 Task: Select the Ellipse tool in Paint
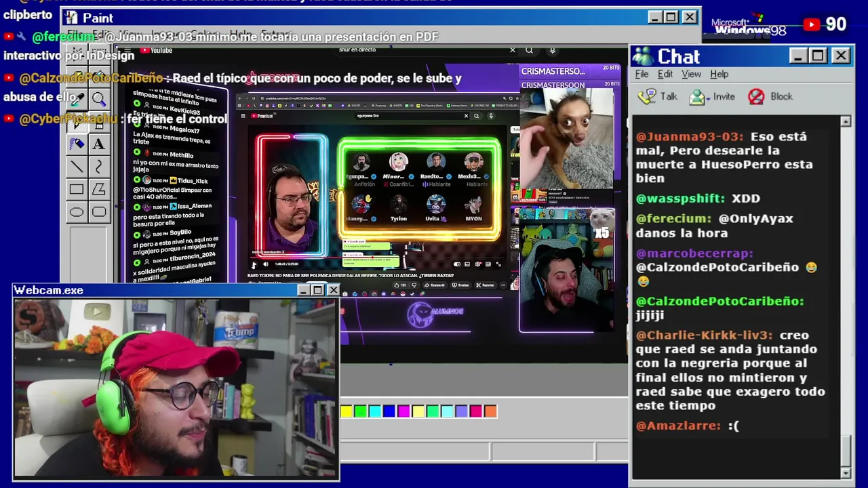click(x=77, y=212)
